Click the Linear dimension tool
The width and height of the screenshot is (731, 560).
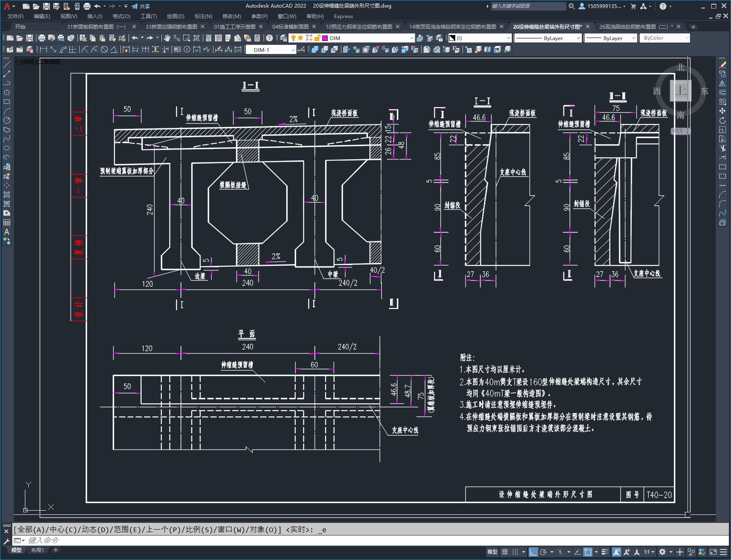point(43,50)
